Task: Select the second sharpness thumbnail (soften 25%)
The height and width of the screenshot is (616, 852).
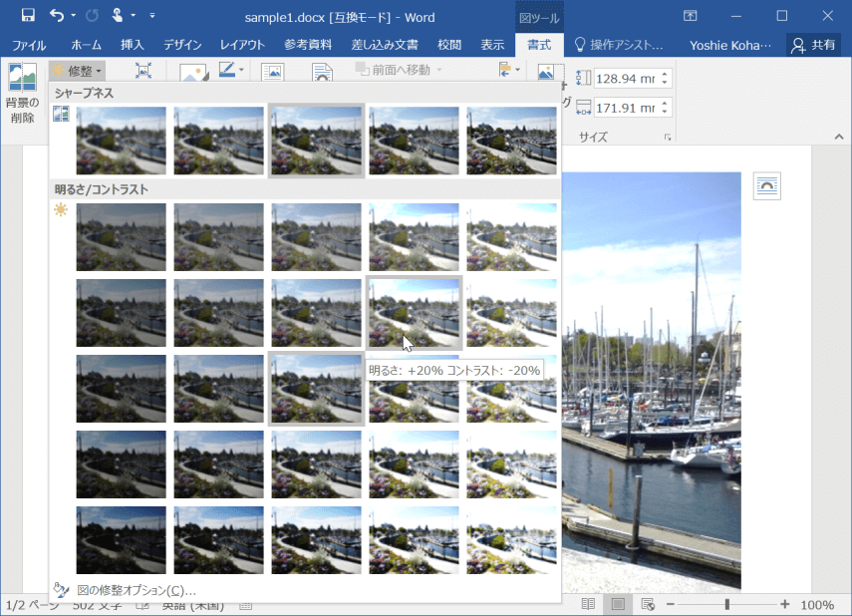Action: point(218,141)
